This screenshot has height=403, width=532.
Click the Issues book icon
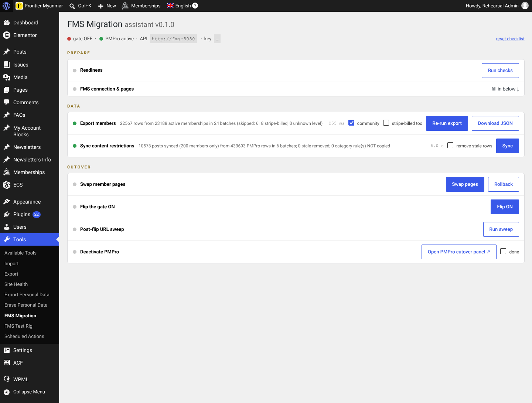7,65
